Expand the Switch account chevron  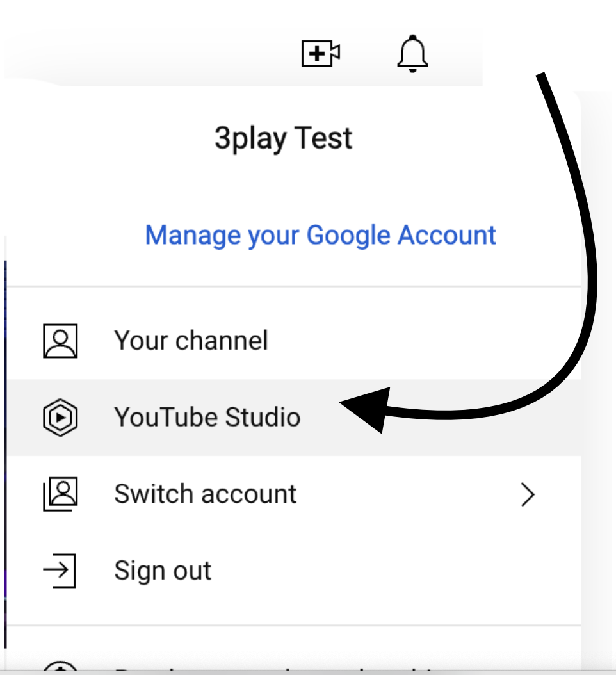coord(528,494)
